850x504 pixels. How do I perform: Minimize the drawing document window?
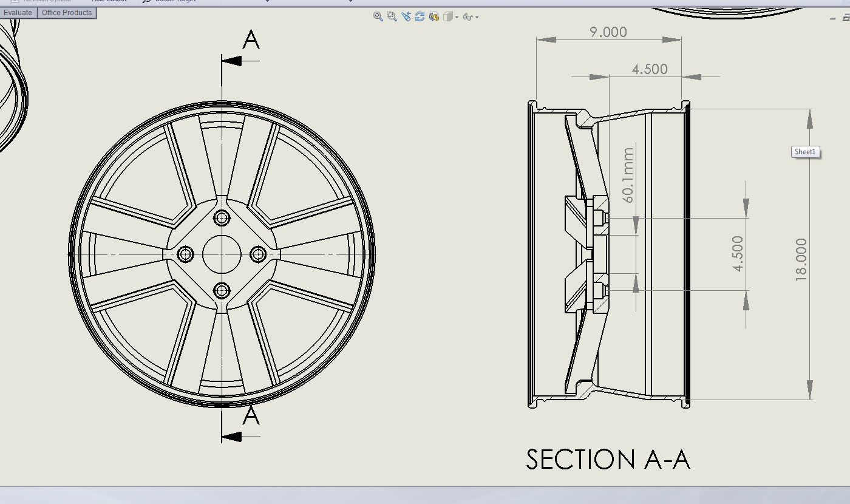pos(832,18)
